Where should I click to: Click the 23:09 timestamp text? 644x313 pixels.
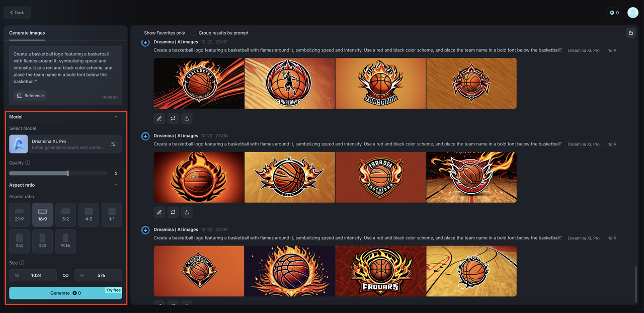click(222, 229)
